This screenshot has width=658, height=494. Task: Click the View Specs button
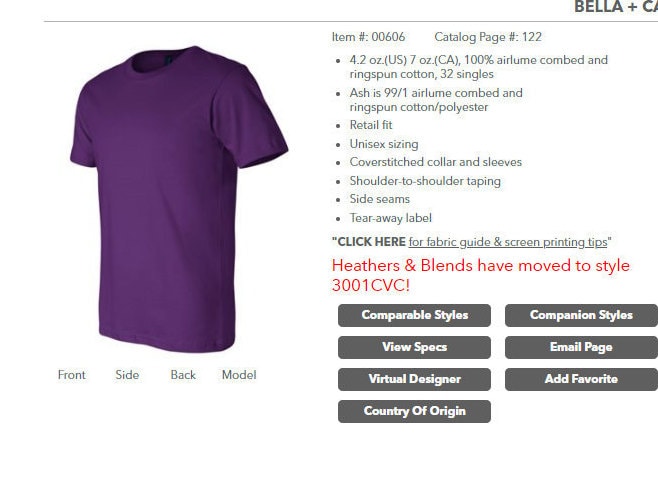point(414,347)
